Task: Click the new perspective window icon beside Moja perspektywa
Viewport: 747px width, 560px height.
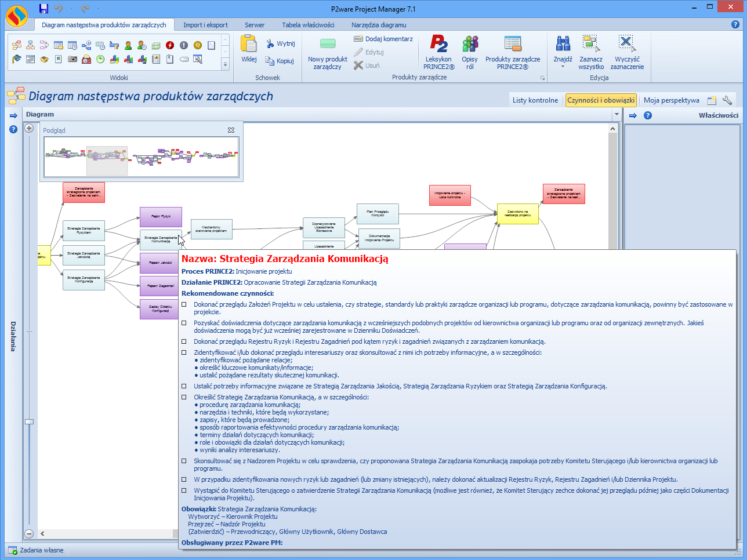Action: [x=712, y=100]
